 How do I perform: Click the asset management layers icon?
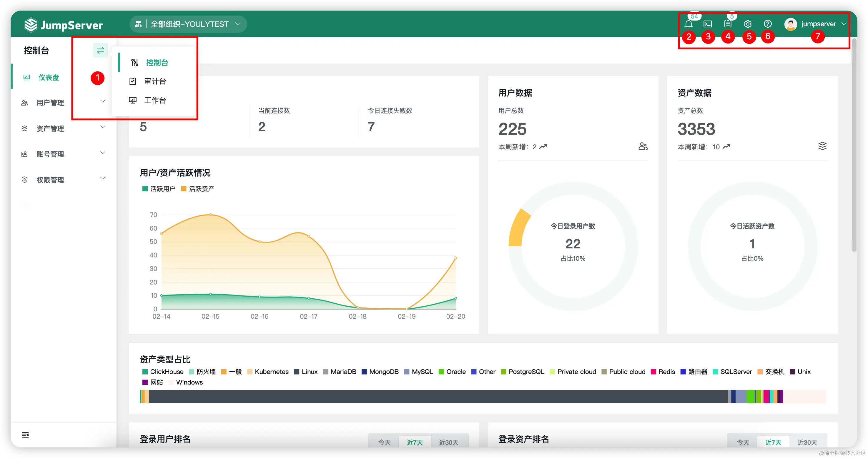click(25, 129)
